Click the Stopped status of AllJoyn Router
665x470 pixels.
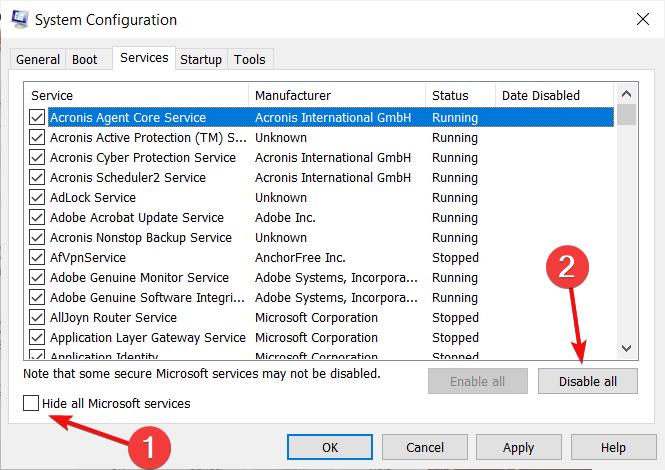click(x=455, y=317)
